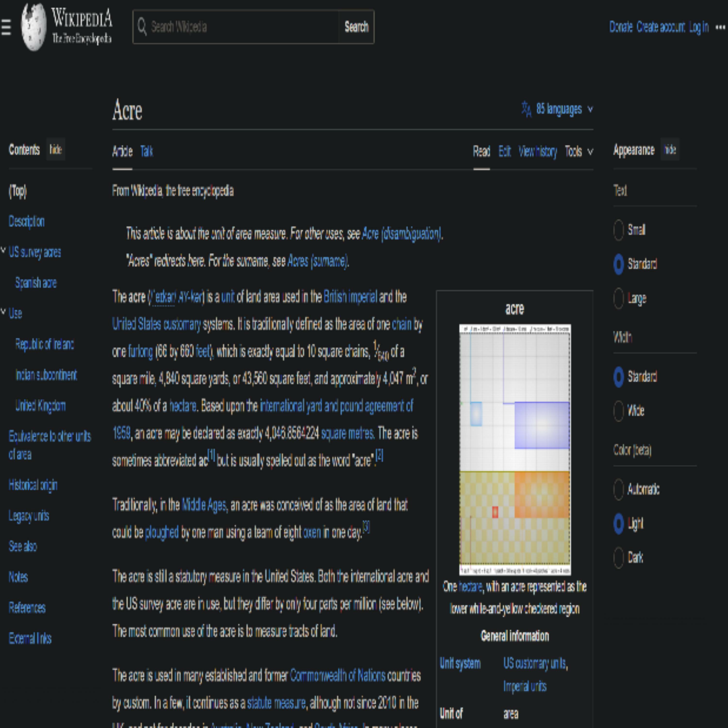Go to Description section
This screenshot has width=728, height=728.
coord(26,221)
